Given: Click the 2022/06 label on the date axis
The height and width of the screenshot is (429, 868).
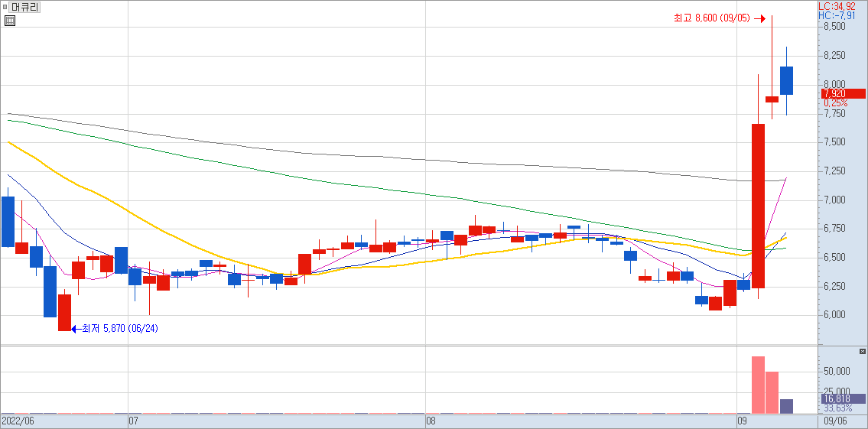Looking at the screenshot, I should (x=17, y=421).
